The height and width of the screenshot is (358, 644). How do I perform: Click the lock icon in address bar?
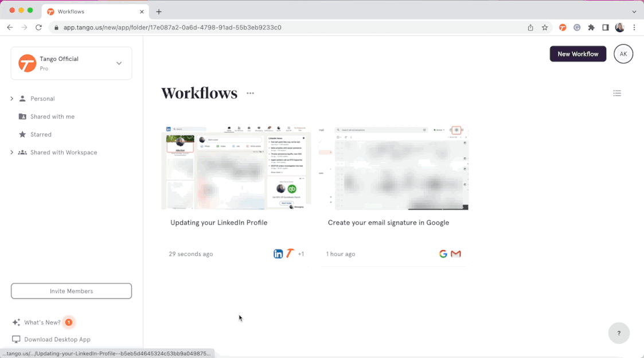[56, 28]
